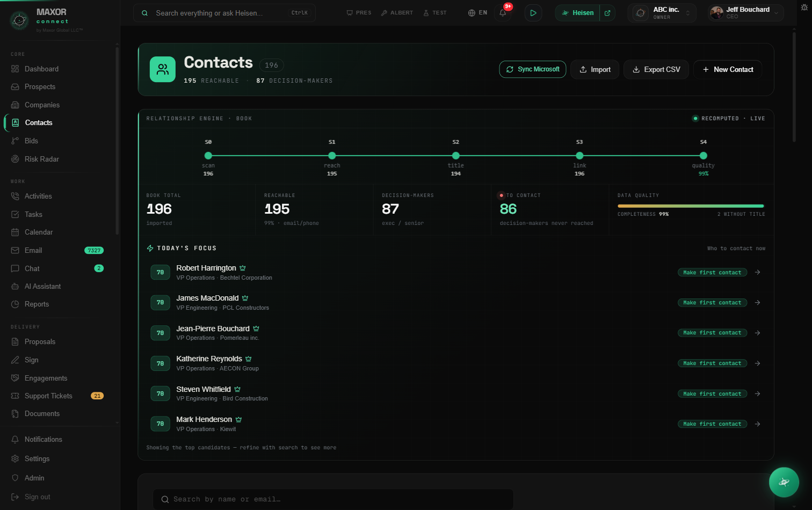
Task: Switch to the PRES mode tab
Action: coord(359,13)
